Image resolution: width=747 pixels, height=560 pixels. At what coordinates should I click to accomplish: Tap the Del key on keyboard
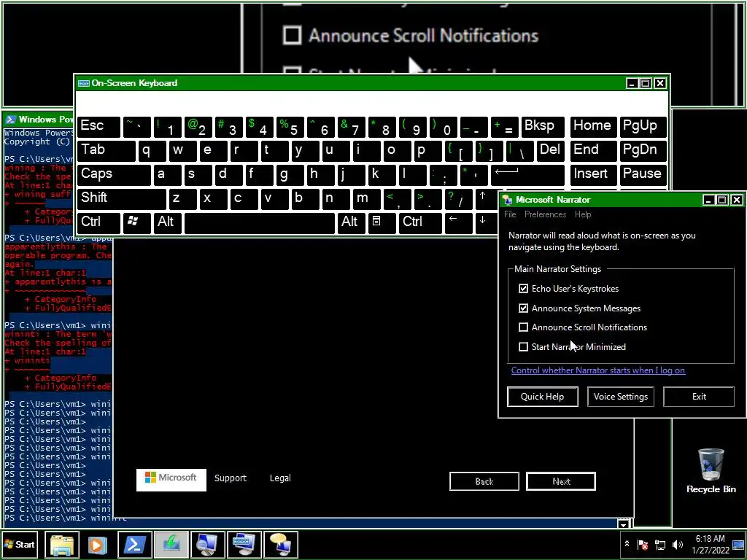pyautogui.click(x=550, y=150)
